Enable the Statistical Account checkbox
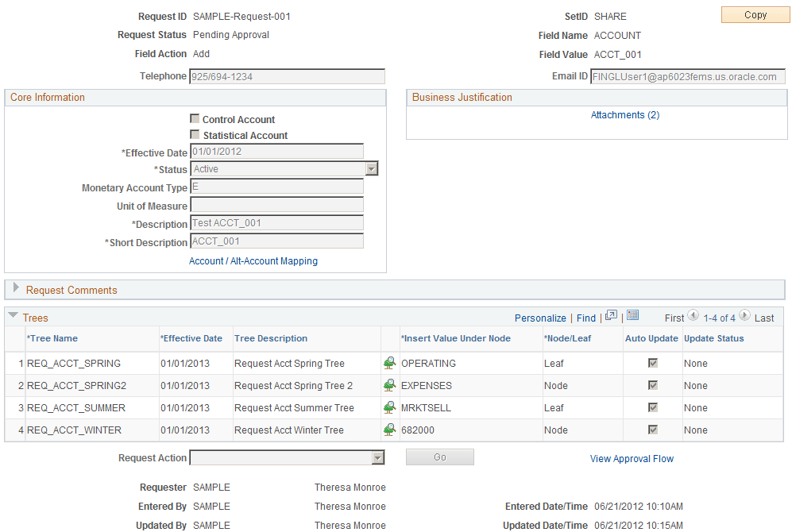792x532 pixels. click(195, 134)
